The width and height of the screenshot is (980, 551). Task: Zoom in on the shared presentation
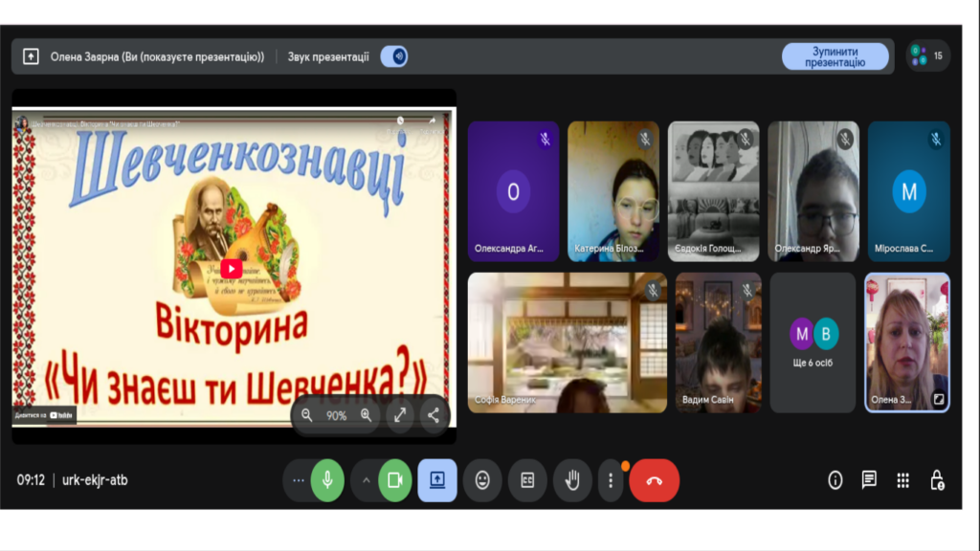pos(366,415)
